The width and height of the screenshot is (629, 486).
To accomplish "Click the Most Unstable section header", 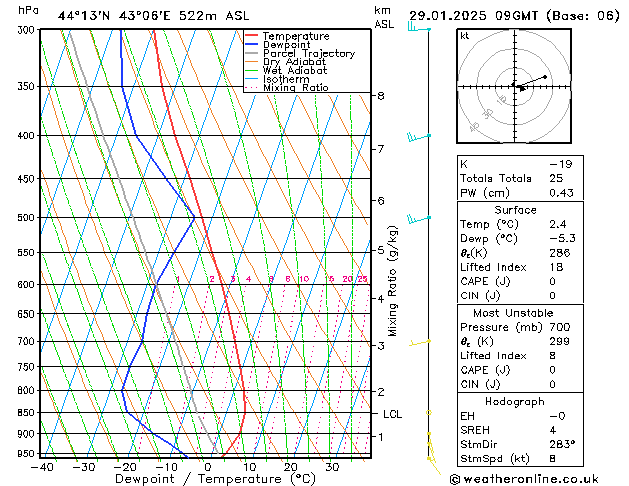I will coord(515,313).
